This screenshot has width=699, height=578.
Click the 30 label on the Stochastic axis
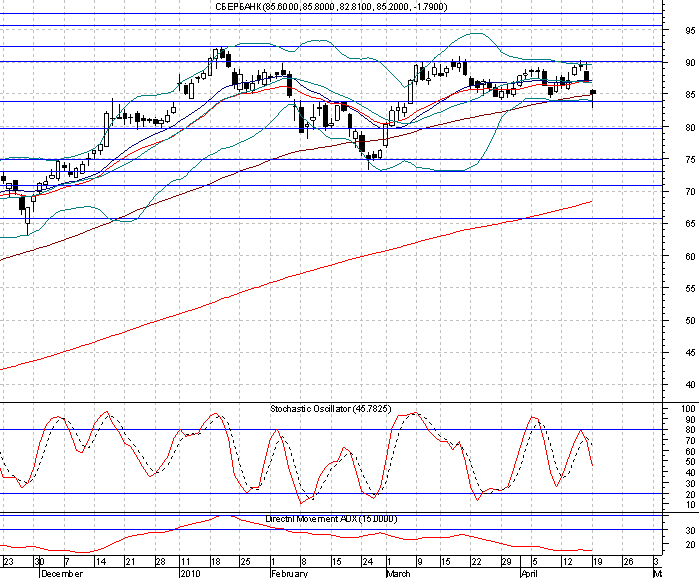[690, 484]
